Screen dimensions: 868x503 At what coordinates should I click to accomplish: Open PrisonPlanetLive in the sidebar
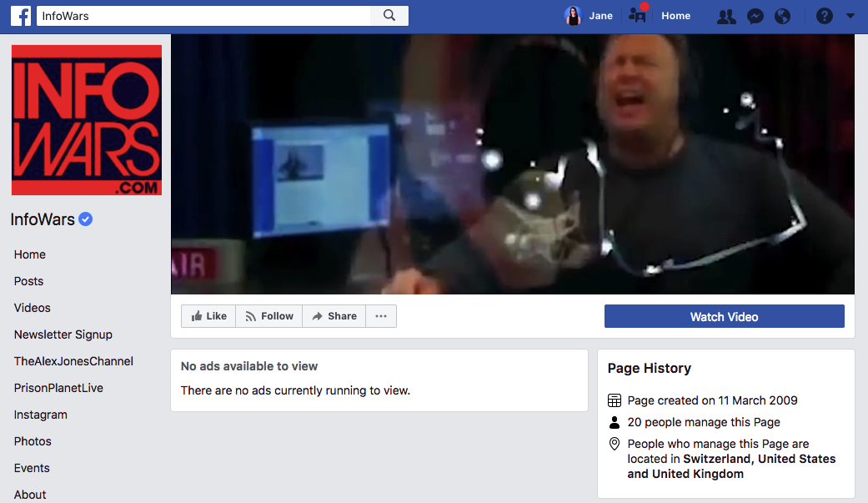[58, 388]
